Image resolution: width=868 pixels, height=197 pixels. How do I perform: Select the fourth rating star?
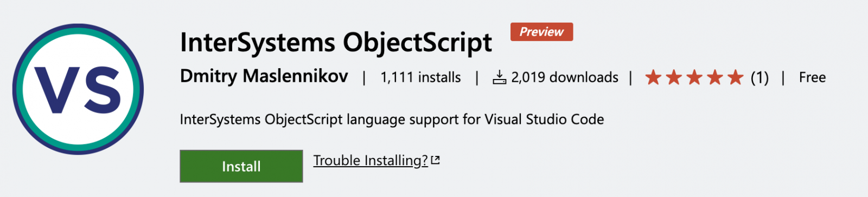point(715,77)
